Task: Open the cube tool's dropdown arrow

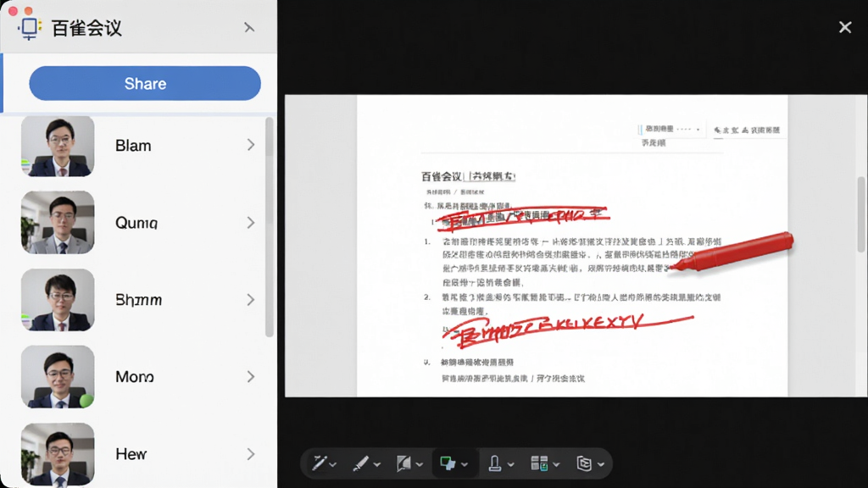Action: pos(601,465)
